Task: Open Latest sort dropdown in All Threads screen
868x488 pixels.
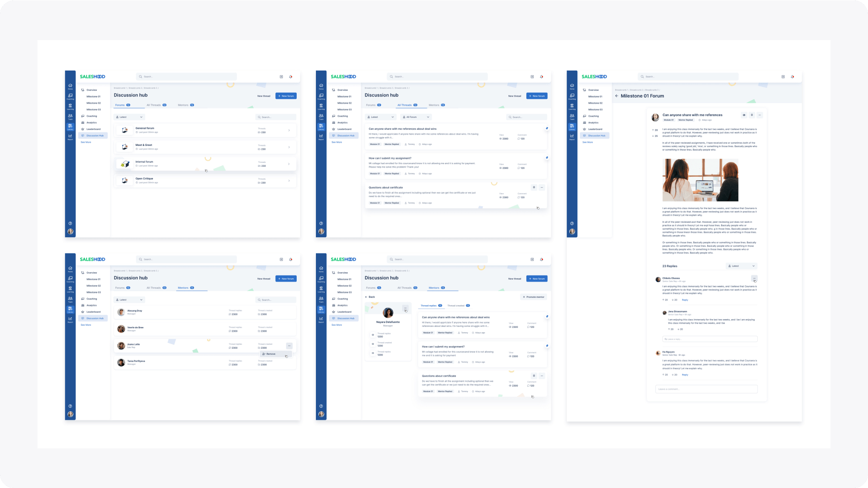Action: [x=380, y=117]
